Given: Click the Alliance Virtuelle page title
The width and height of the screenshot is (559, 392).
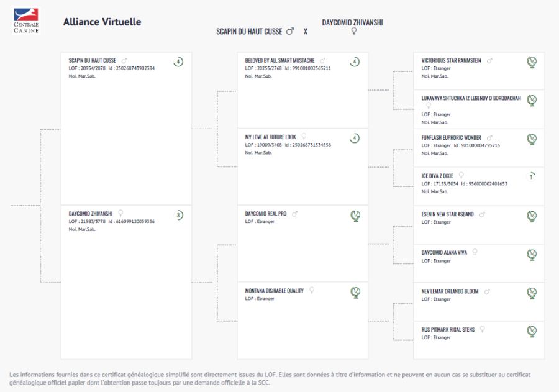Looking at the screenshot, I should click(102, 22).
